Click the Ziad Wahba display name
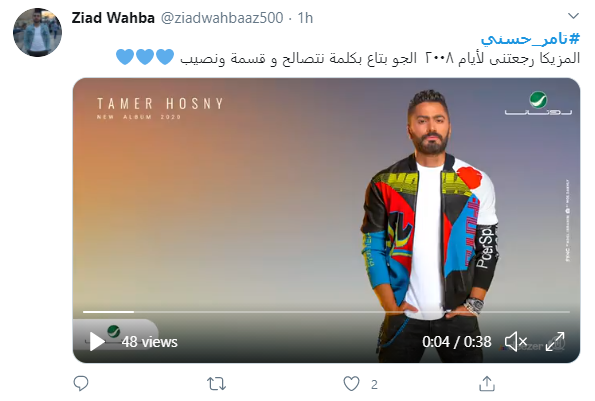Image resolution: width=595 pixels, height=401 pixels. coord(113,18)
